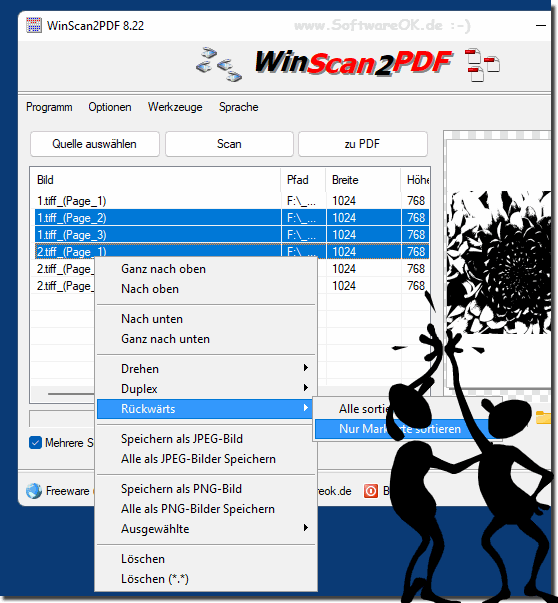Expand the Drehen submenu
Screen dimensions: 558x603
point(206,368)
